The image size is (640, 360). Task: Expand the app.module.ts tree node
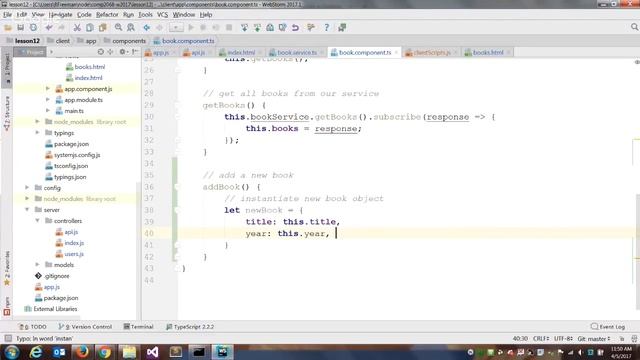48,100
